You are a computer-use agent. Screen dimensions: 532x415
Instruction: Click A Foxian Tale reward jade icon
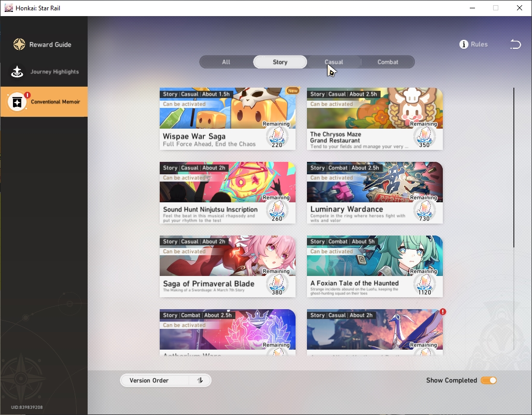(x=425, y=284)
